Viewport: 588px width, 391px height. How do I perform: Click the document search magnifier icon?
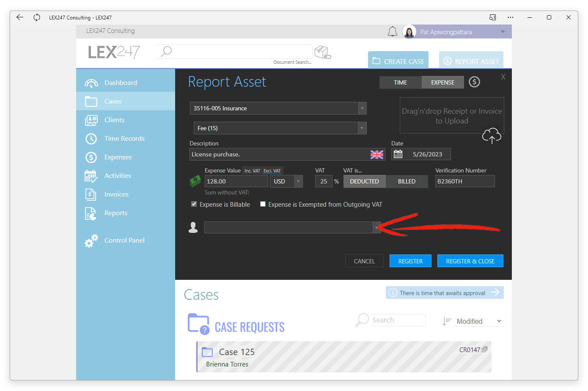point(166,51)
